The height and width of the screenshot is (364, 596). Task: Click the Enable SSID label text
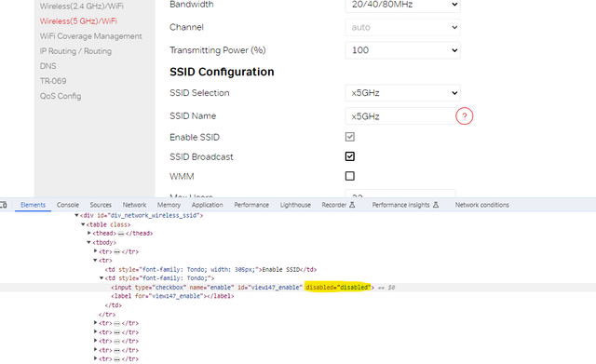click(x=195, y=137)
